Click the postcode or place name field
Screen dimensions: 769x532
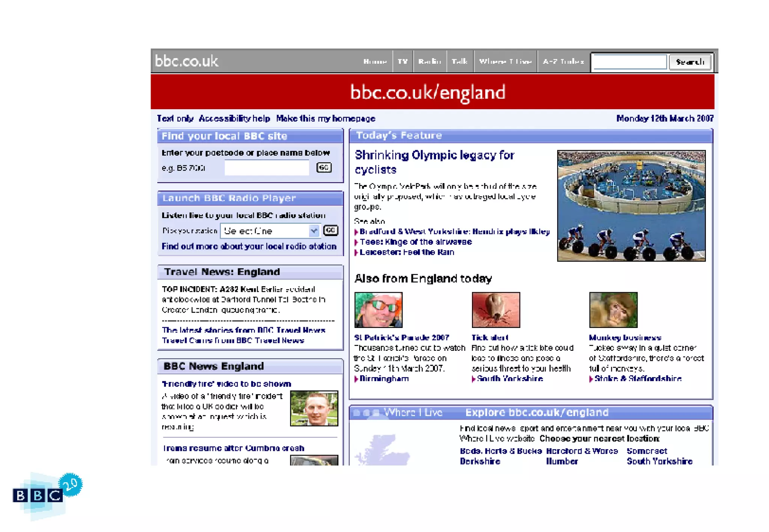tap(267, 168)
